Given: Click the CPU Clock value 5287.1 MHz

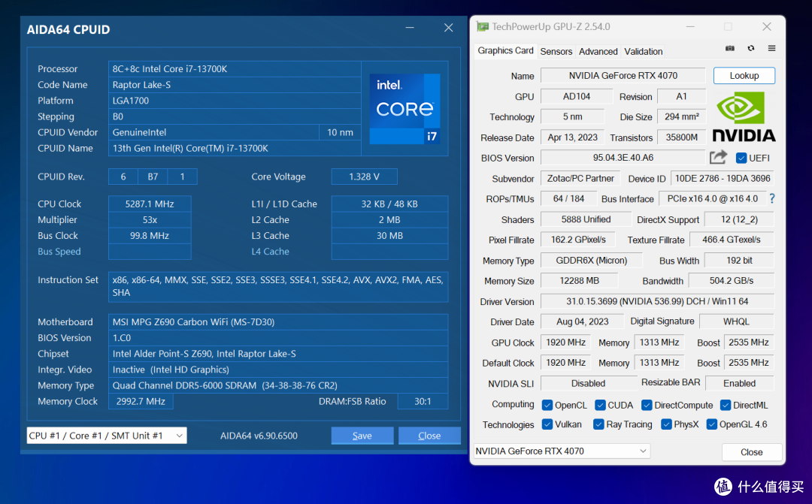Looking at the screenshot, I should [150, 204].
